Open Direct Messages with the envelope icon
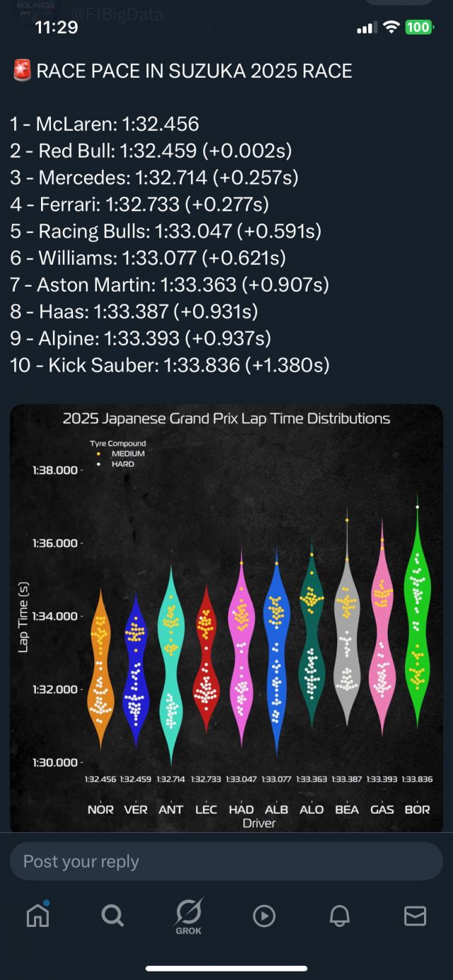453x980 pixels. tap(415, 916)
